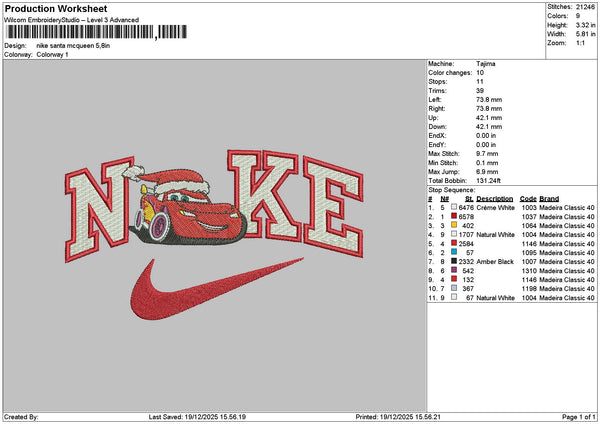Click the 'Page 1 of 1' footer text

point(579,417)
